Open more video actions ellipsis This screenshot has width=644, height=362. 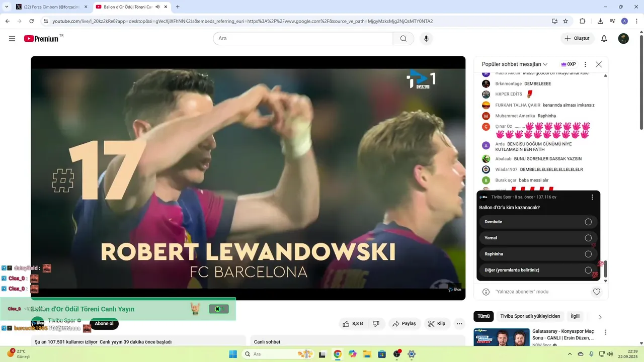click(459, 324)
